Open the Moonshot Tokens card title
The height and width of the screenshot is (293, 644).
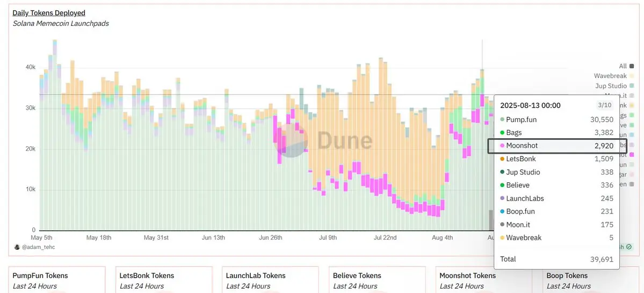click(467, 276)
